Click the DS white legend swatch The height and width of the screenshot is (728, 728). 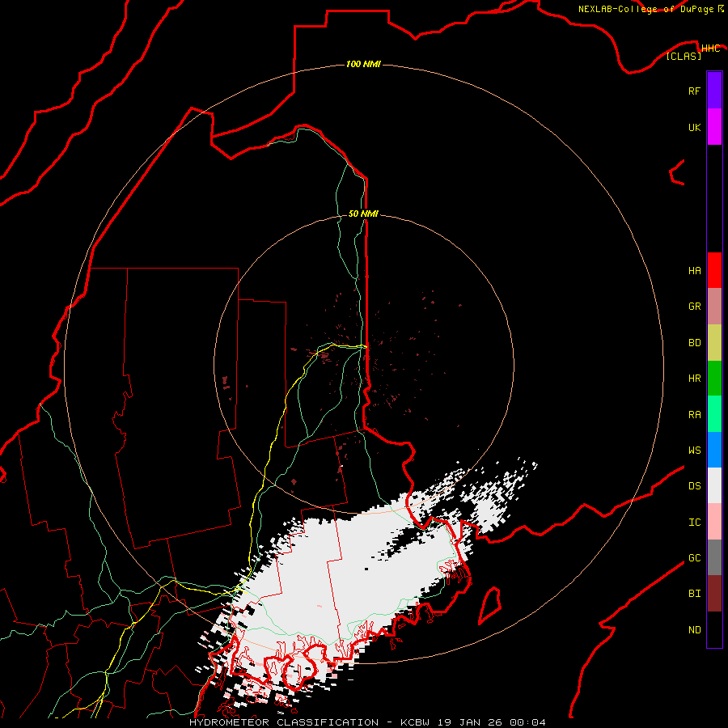point(714,485)
